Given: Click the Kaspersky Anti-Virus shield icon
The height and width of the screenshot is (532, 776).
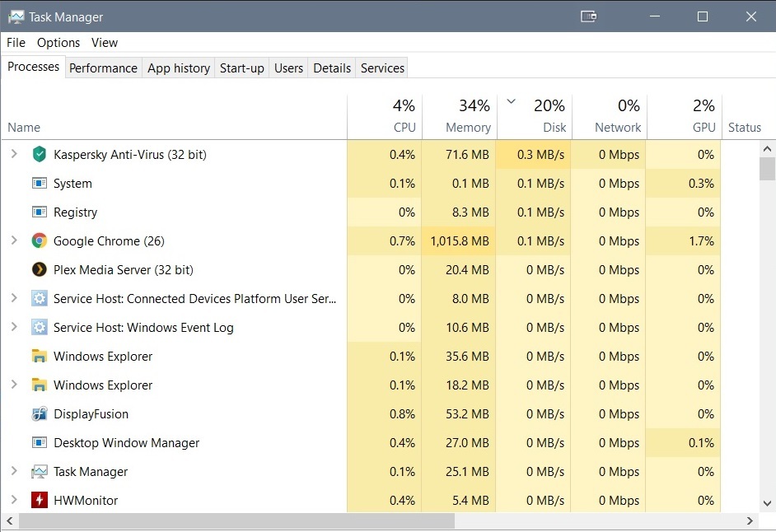Looking at the screenshot, I should [x=39, y=155].
